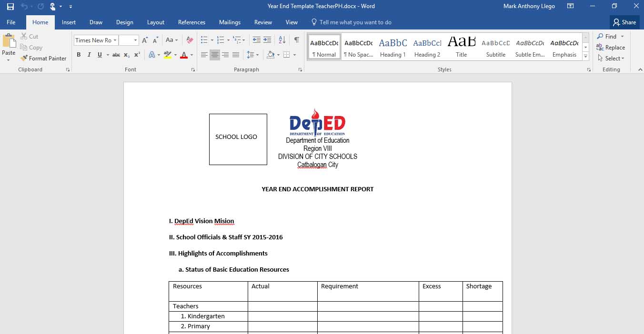Click the Line and Paragraph Spacing icon

[251, 55]
